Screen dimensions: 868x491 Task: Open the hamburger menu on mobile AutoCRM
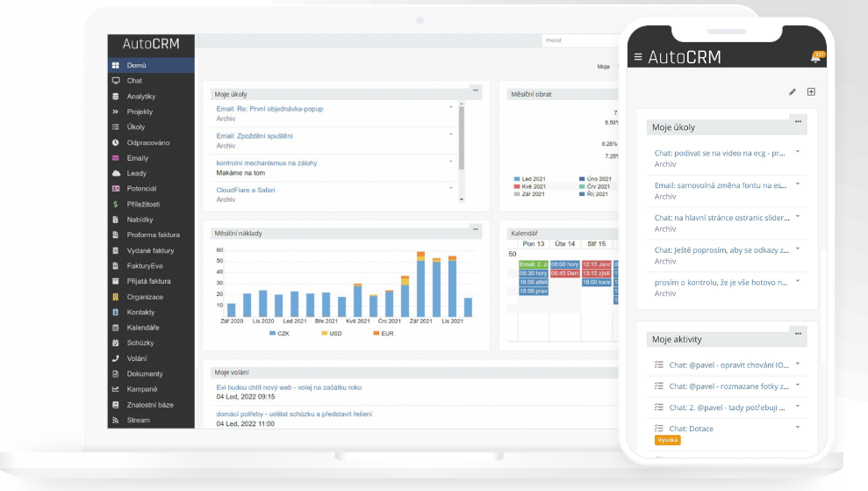638,57
